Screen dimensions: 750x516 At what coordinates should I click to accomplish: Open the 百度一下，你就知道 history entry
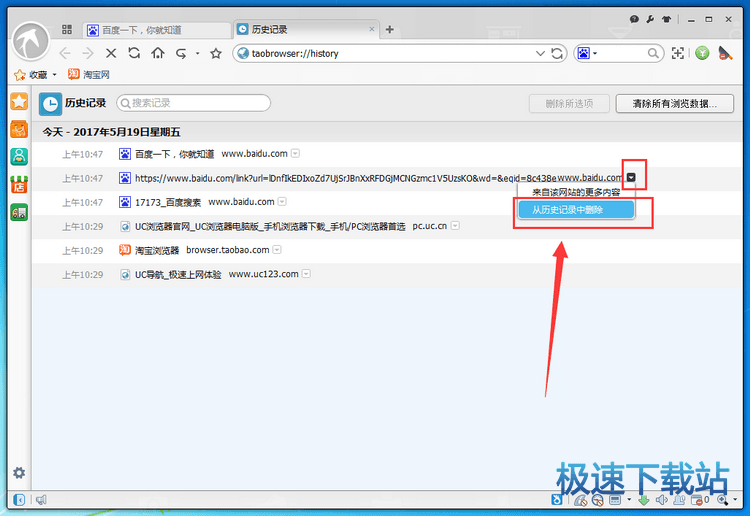tap(174, 154)
